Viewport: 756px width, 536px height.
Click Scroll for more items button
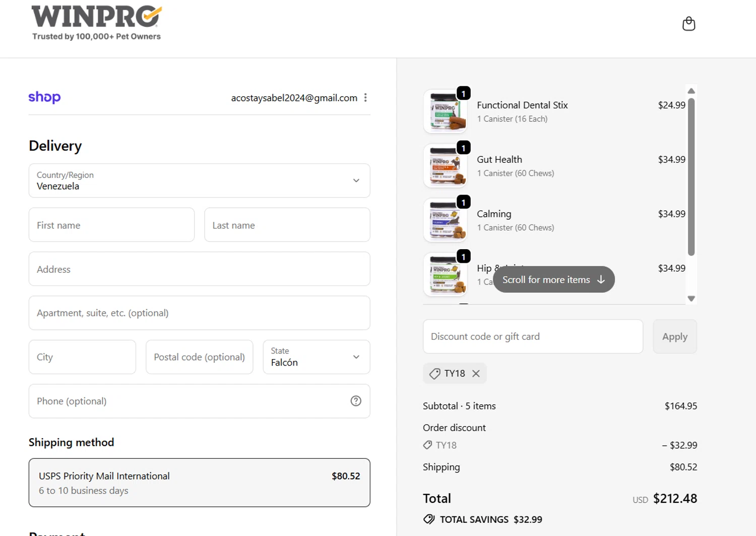point(553,279)
